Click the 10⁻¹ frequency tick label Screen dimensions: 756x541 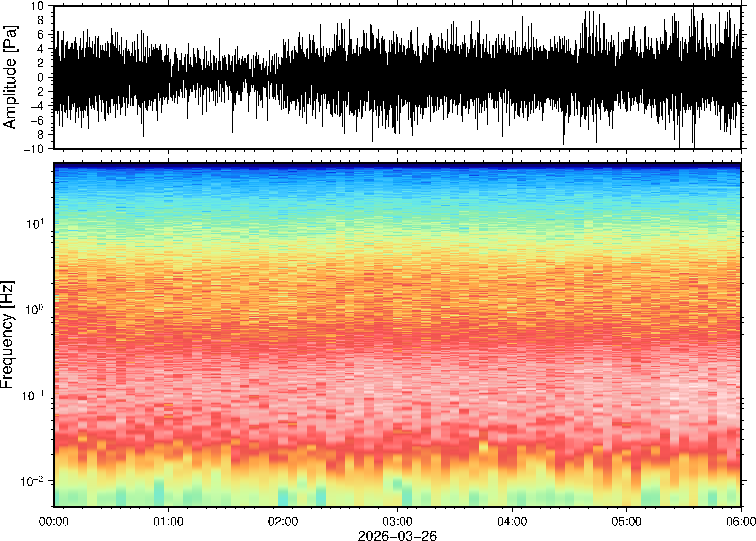point(33,395)
